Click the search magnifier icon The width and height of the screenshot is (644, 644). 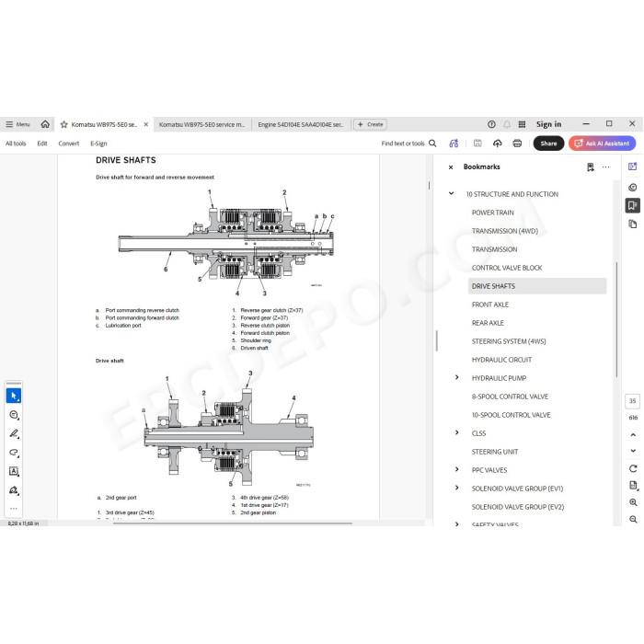(x=432, y=143)
